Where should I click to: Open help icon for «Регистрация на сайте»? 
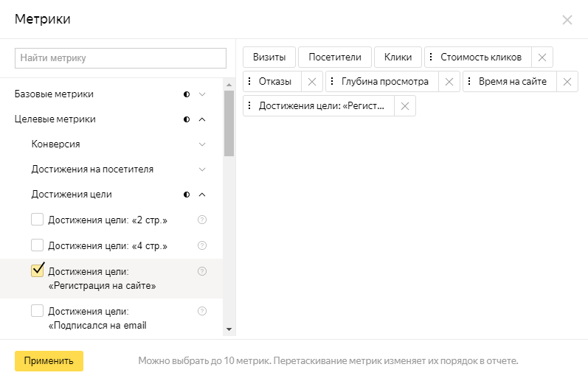[x=202, y=271]
